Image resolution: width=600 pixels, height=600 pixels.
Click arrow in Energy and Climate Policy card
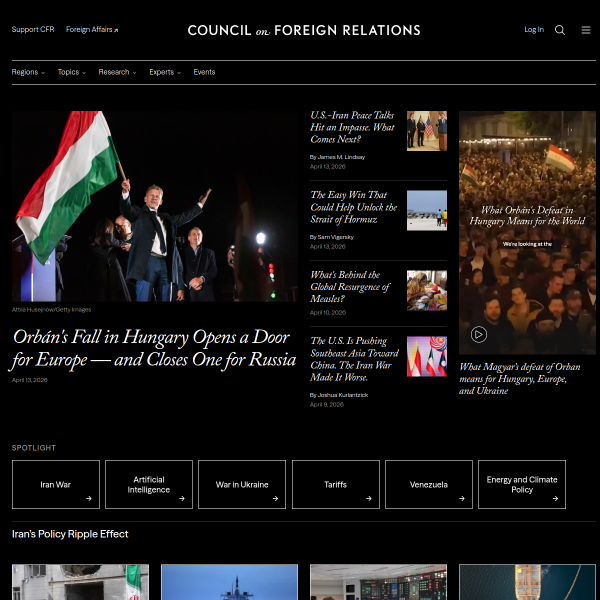point(555,498)
